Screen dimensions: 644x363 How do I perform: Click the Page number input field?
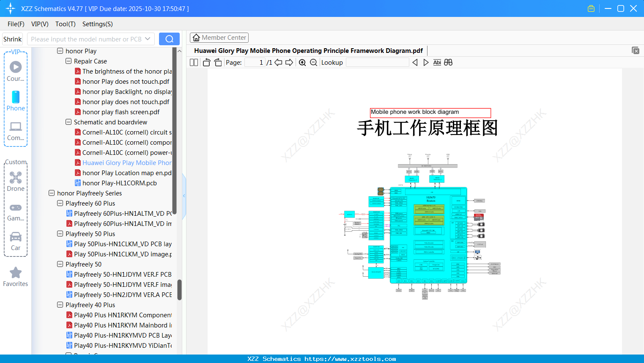click(x=255, y=62)
